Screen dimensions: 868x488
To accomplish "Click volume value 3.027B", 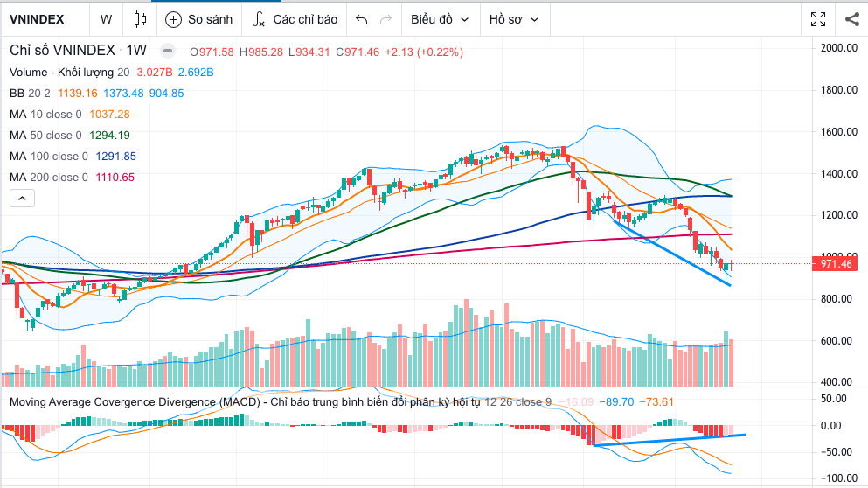I will pos(155,72).
